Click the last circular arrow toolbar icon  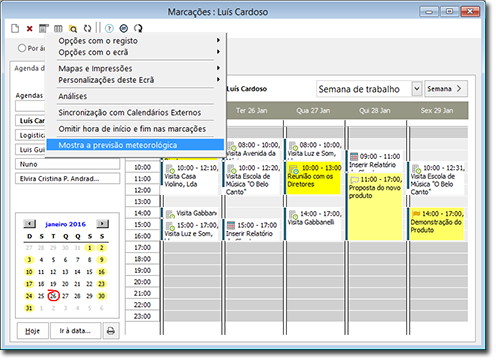pyautogui.click(x=138, y=29)
